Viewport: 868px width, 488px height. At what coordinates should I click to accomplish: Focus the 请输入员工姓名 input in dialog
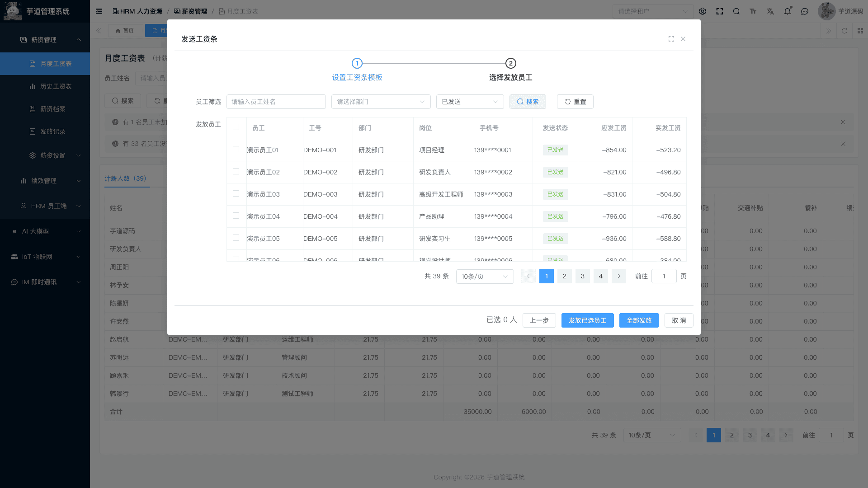coord(276,102)
